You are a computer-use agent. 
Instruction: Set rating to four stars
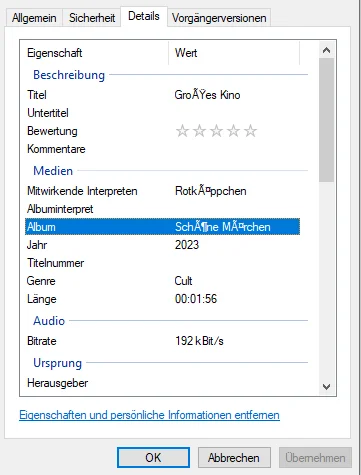click(233, 131)
